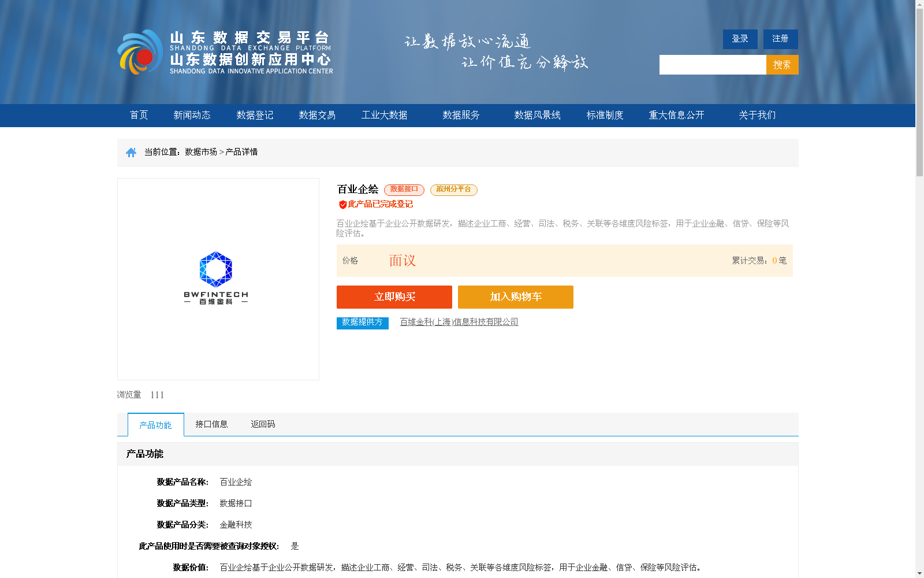
Task: Open the 工业大数据 menu item
Action: point(385,115)
